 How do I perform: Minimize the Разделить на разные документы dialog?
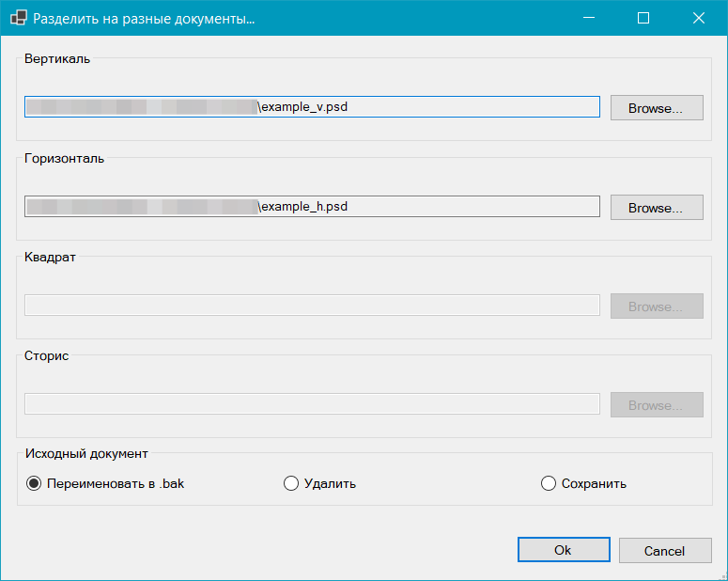click(x=589, y=18)
